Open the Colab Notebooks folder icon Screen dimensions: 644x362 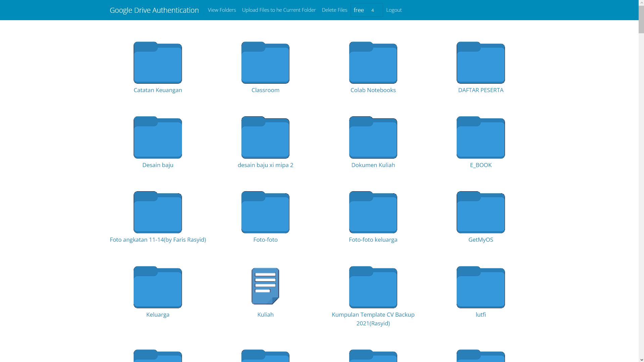click(373, 63)
